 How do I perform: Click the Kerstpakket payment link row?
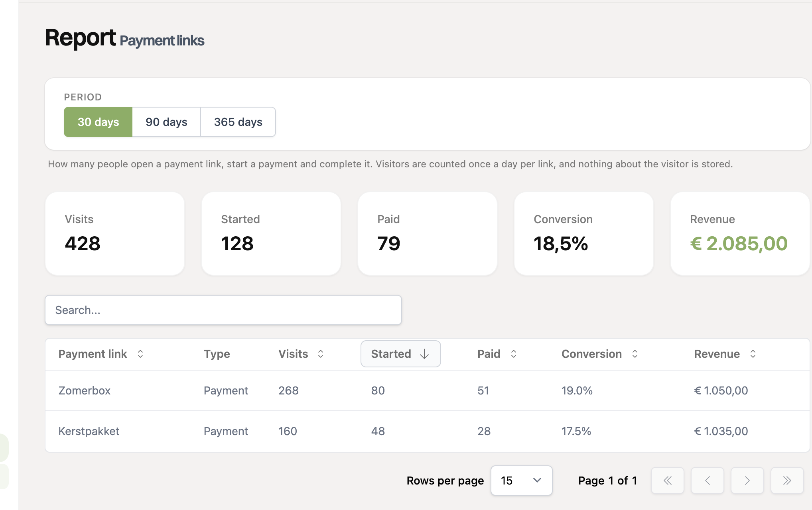pos(428,431)
